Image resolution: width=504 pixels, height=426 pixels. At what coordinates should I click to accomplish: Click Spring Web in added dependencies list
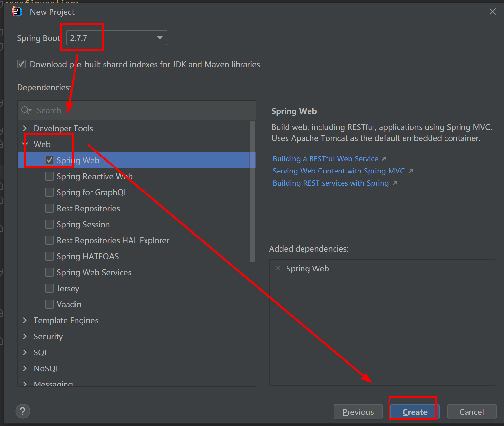coord(308,269)
